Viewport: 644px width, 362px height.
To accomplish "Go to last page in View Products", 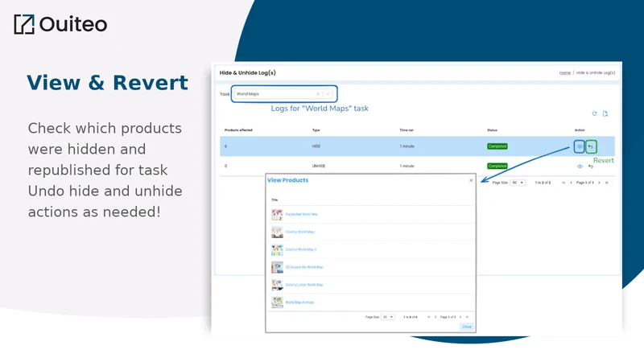I will click(468, 317).
